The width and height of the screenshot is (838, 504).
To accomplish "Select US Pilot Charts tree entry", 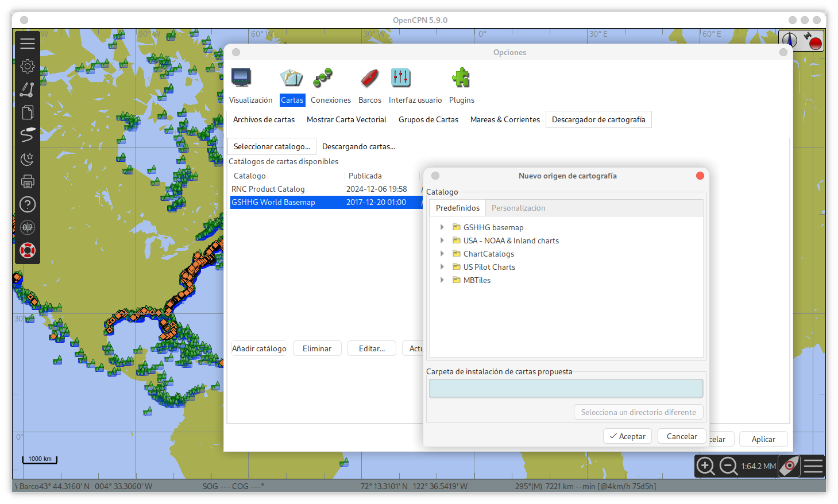I will (489, 267).
